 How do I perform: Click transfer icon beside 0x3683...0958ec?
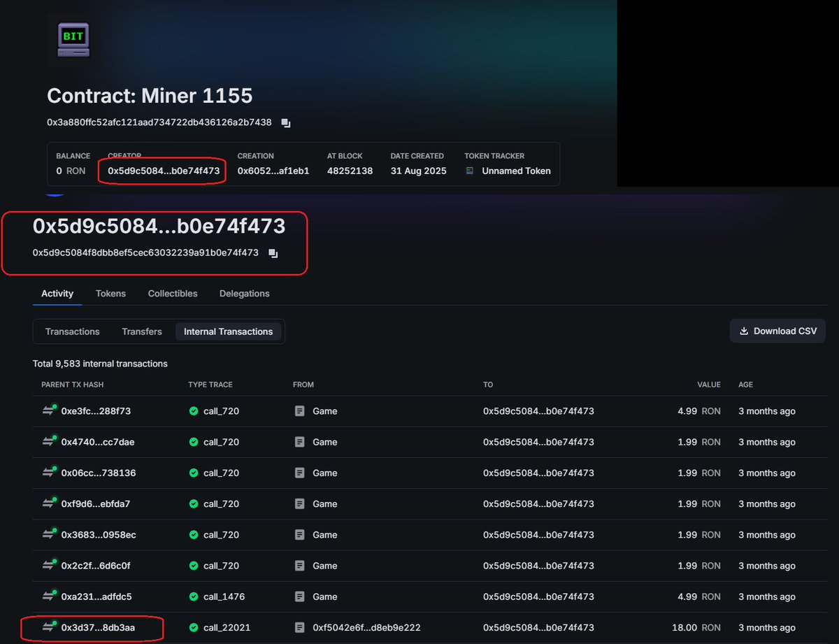coord(48,535)
